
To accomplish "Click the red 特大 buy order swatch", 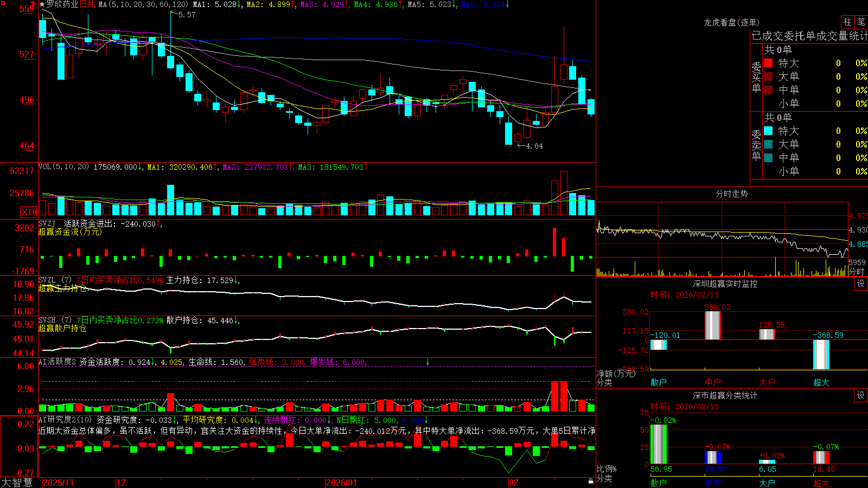I will [x=768, y=63].
